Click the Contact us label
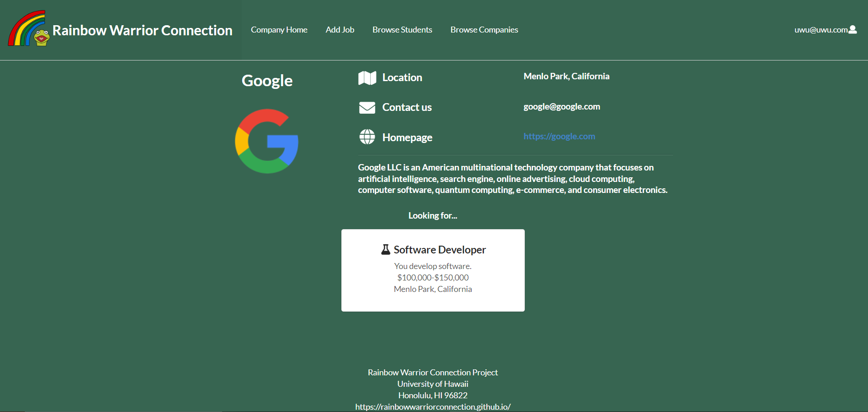The width and height of the screenshot is (868, 412). click(407, 107)
